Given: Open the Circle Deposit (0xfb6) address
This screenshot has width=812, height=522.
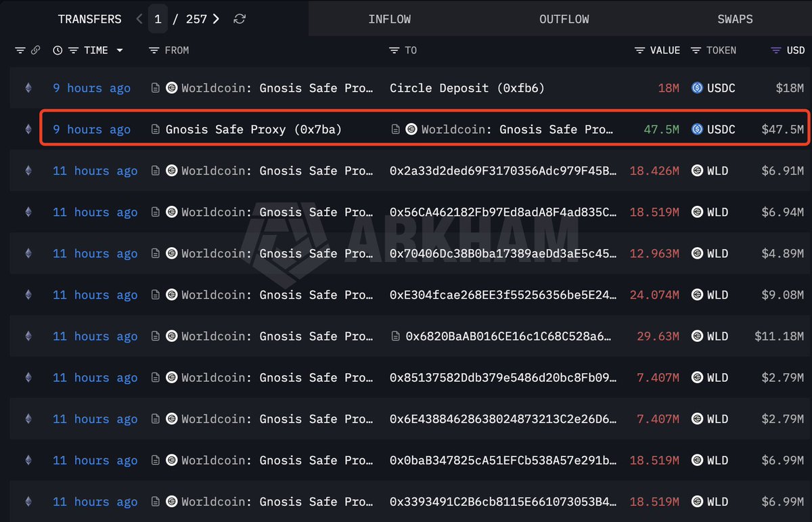Looking at the screenshot, I should [467, 88].
